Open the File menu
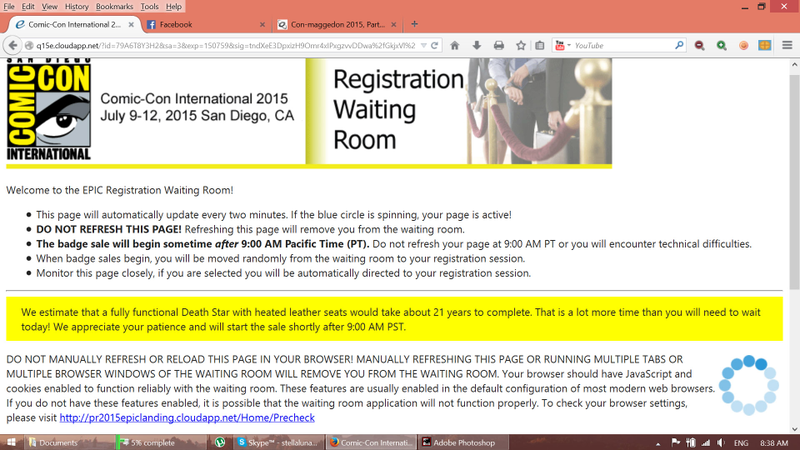The width and height of the screenshot is (800, 450). click(9, 7)
